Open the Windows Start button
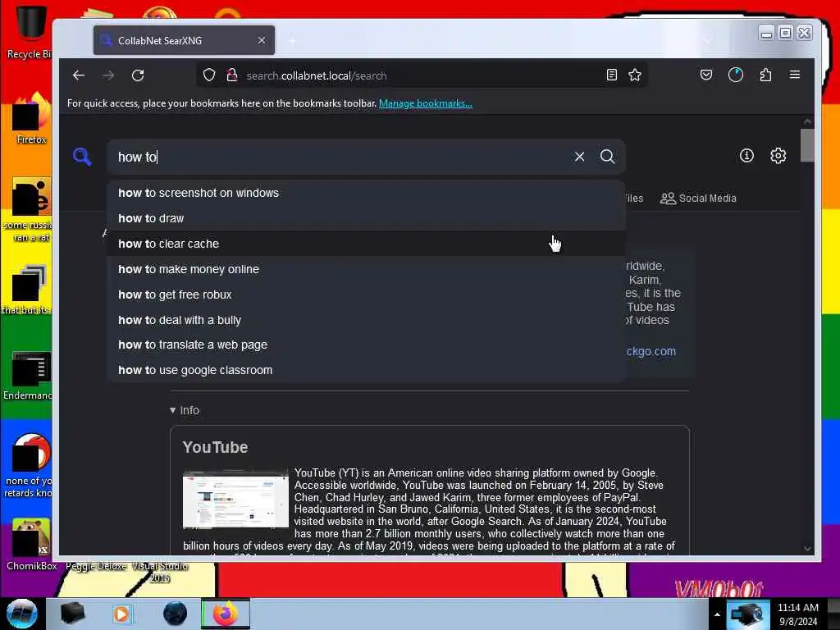The height and width of the screenshot is (630, 840). (x=21, y=614)
